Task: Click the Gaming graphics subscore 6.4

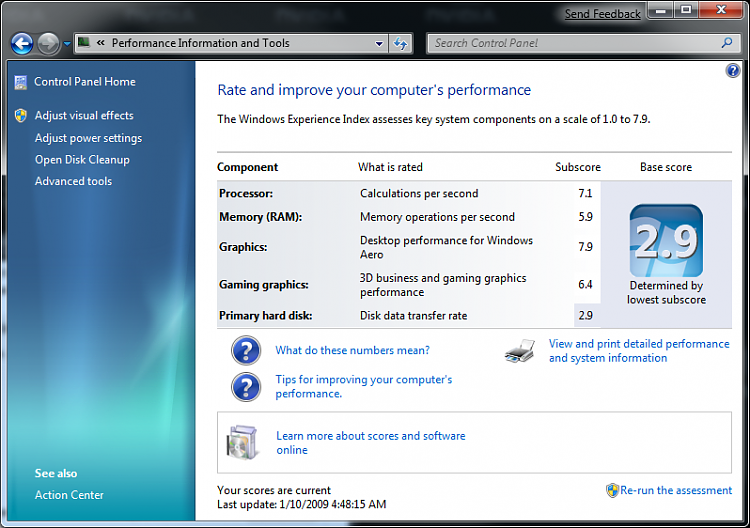Action: [x=585, y=285]
